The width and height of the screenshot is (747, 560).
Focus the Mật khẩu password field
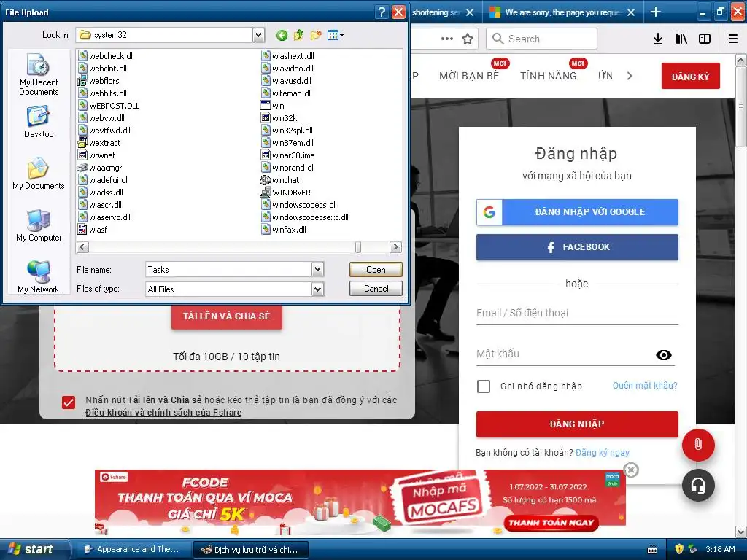pos(565,354)
